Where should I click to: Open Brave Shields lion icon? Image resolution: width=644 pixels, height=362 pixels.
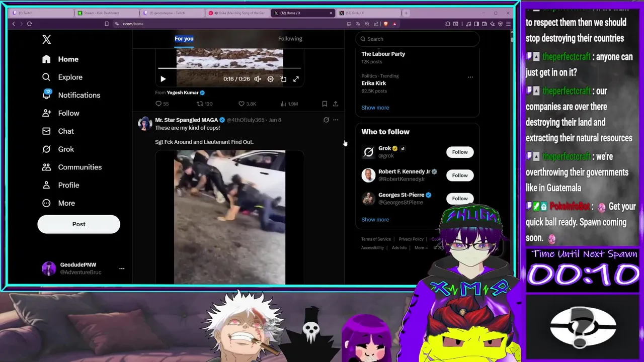tap(386, 24)
